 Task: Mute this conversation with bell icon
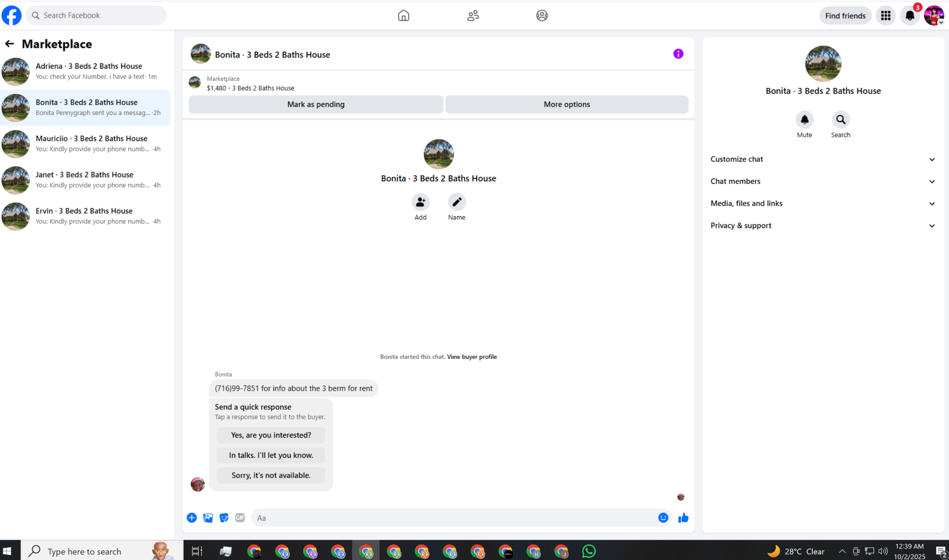pos(804,120)
